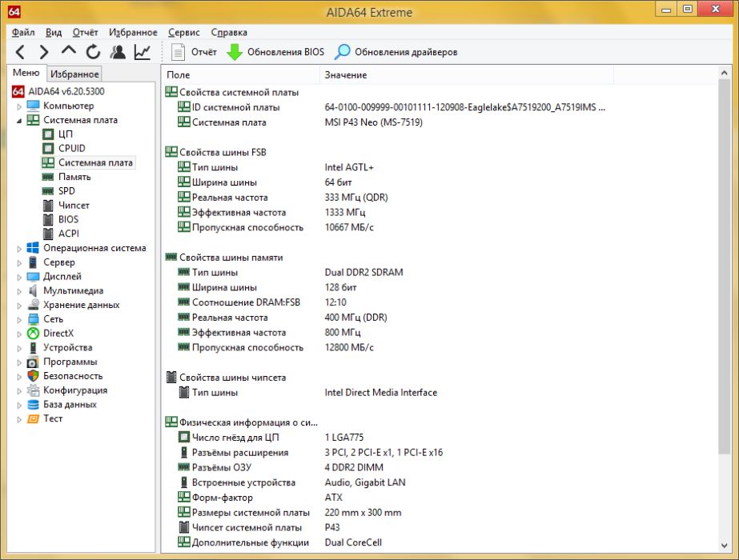
Task: Open the Вид menu
Action: point(54,32)
